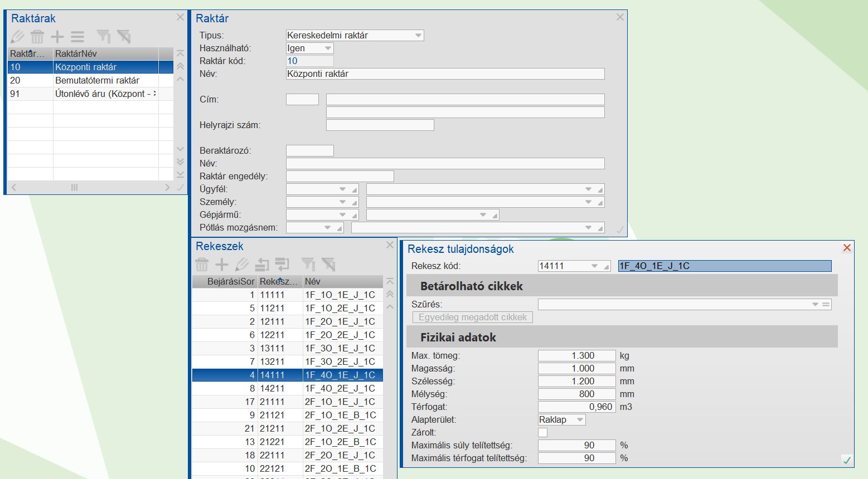Add a new warehouse with the Raktárak plus icon
Screen dimensions: 868x479
point(57,37)
